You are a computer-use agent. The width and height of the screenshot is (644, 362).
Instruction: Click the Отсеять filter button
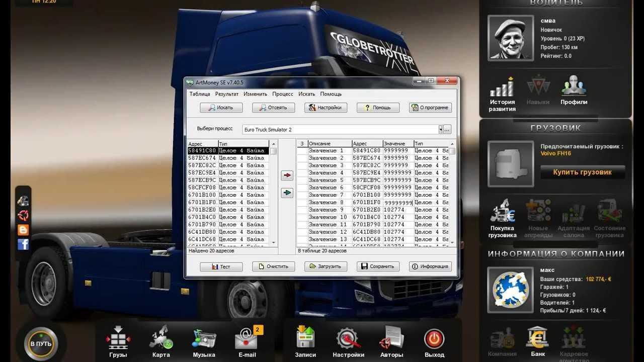[x=273, y=108]
